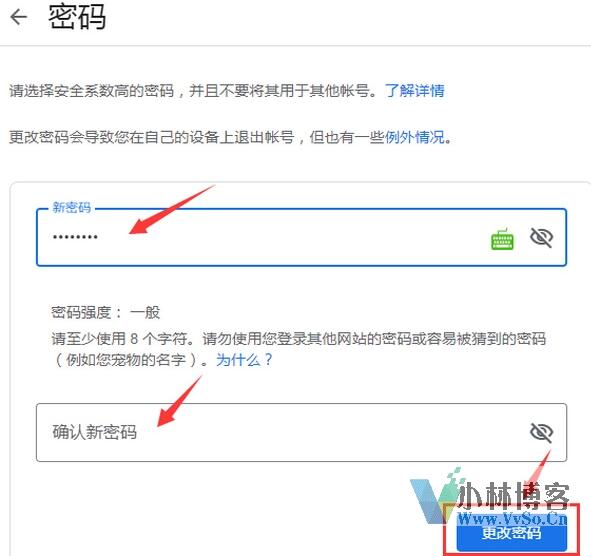This screenshot has height=556, width=591.
Task: Focus the 新密码 input field
Action: (302, 237)
